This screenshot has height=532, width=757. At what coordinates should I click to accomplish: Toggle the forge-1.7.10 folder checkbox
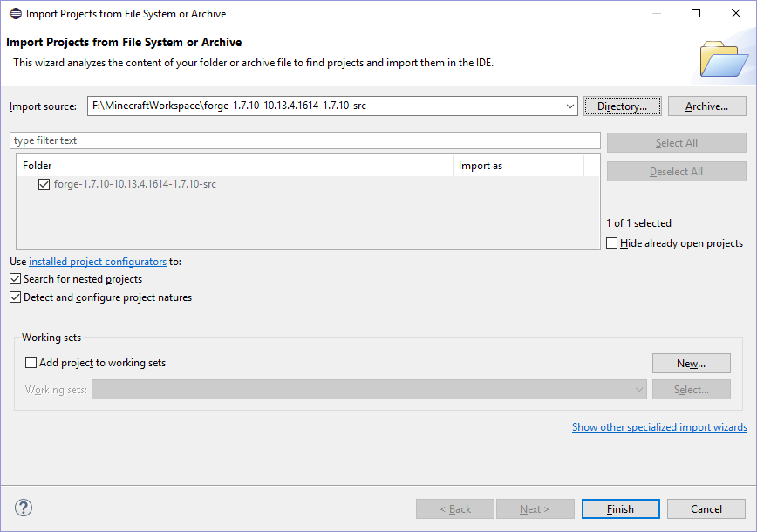pos(44,184)
